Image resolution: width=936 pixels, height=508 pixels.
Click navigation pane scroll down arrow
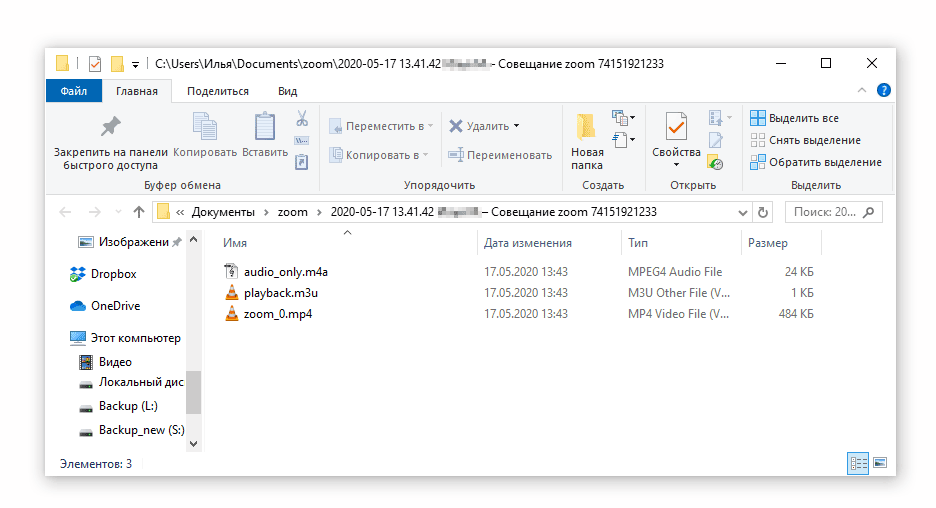193,444
